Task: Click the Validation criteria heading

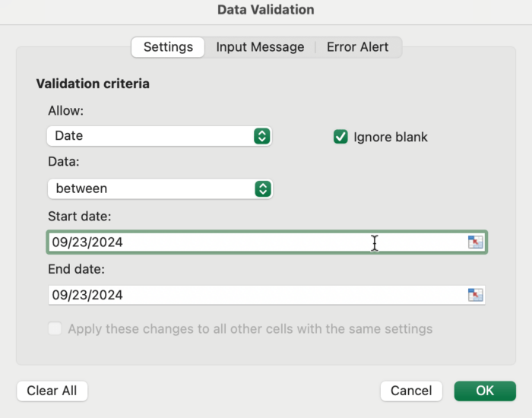Action: point(93,84)
